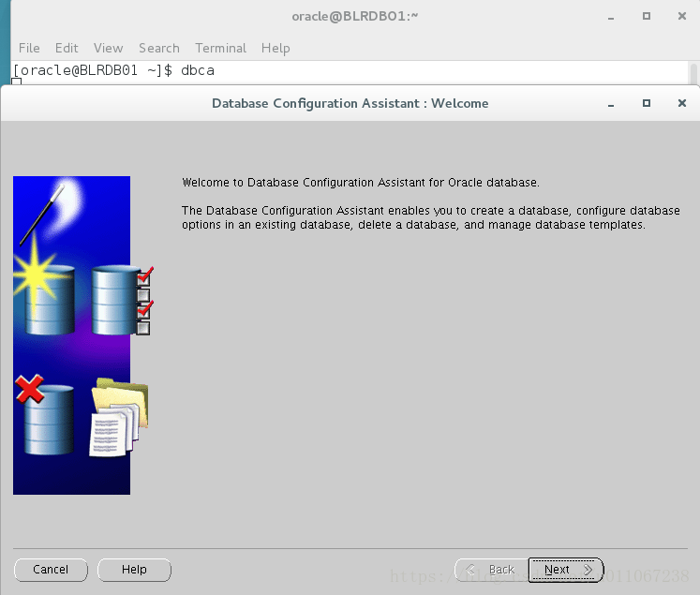Click the 'Welcome to Database Configuration Assistant' text
The height and width of the screenshot is (595, 700).
click(361, 183)
